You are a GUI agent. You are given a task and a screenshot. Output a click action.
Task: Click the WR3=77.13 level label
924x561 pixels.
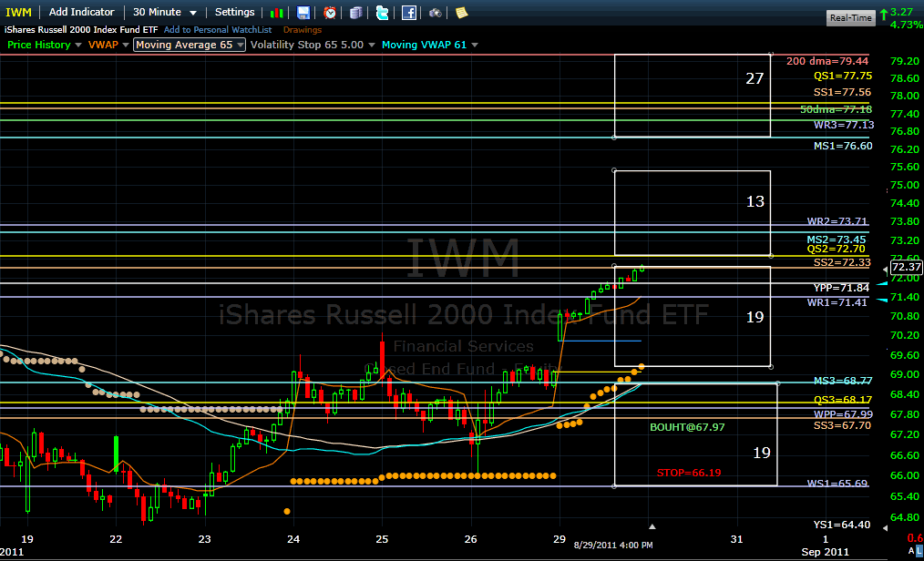[x=843, y=125]
